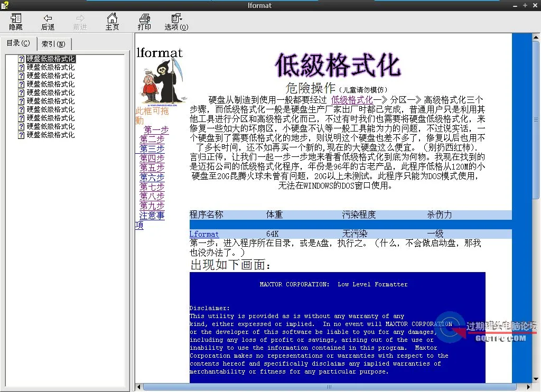Open the 第五步 step link
This screenshot has width=541, height=392.
(152, 168)
